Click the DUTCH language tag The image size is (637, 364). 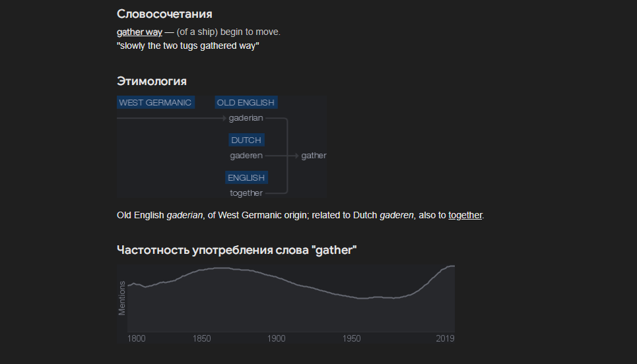(x=246, y=140)
